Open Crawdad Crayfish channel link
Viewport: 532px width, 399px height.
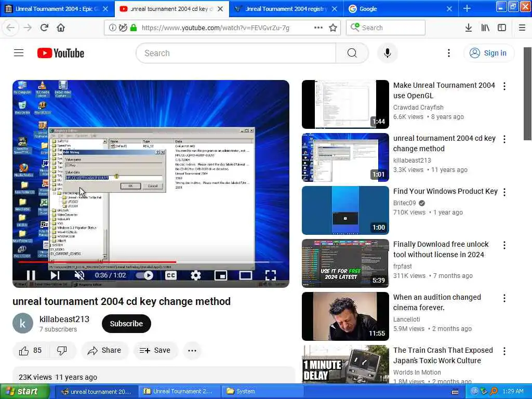418,107
